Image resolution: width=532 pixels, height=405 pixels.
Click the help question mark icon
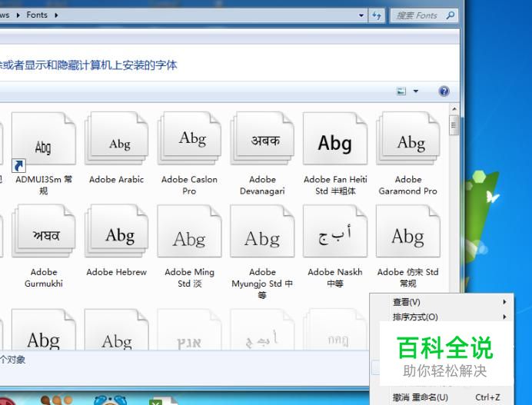click(444, 91)
